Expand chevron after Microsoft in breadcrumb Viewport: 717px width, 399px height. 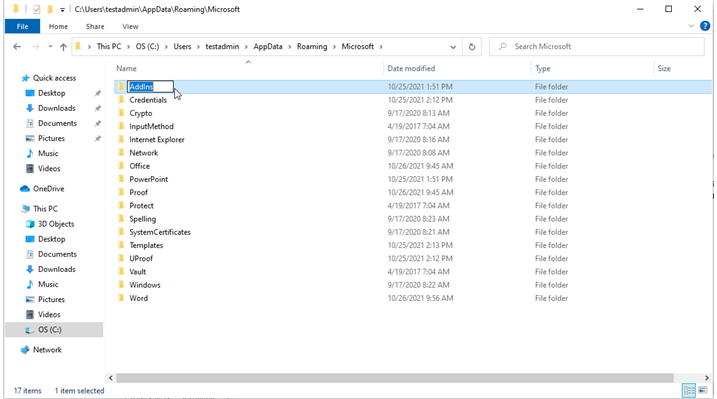pyautogui.click(x=381, y=47)
